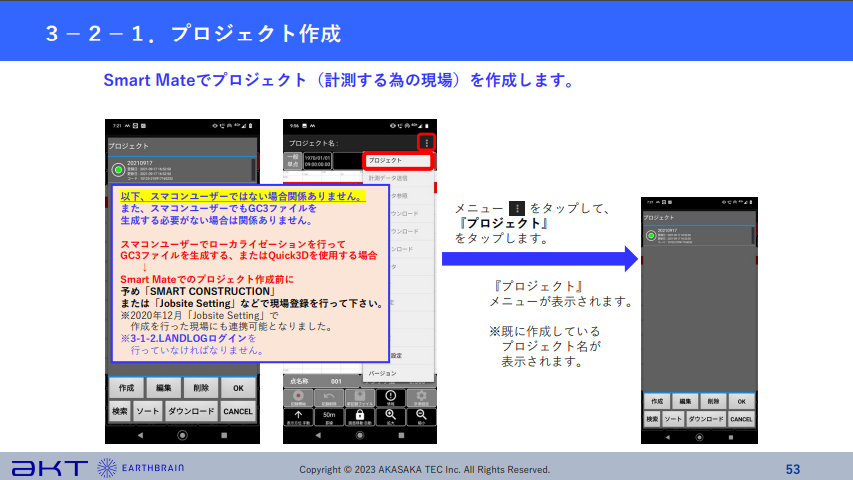Image resolution: width=853 pixels, height=480 pixels.
Task: Tap the Android recents icon in the middle phone
Action: coord(401,435)
